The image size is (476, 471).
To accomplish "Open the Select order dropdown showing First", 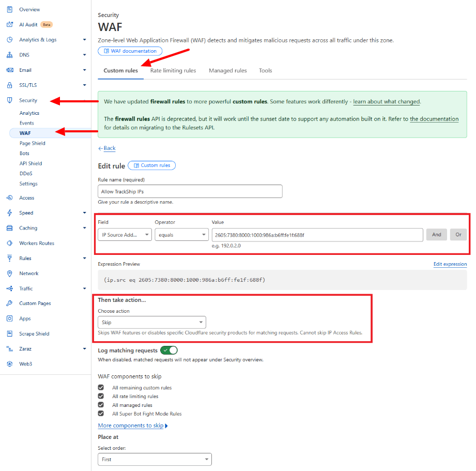I will [155, 460].
